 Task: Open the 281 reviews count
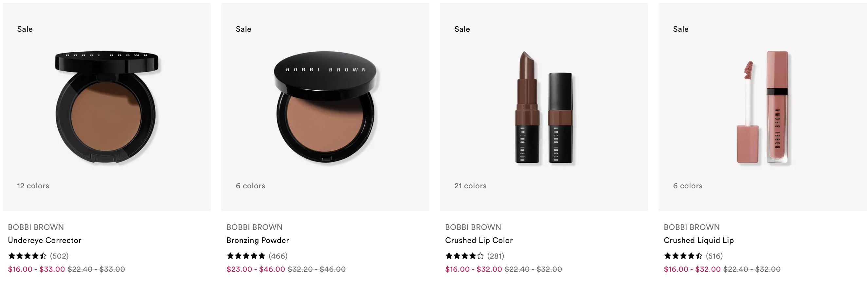click(496, 256)
